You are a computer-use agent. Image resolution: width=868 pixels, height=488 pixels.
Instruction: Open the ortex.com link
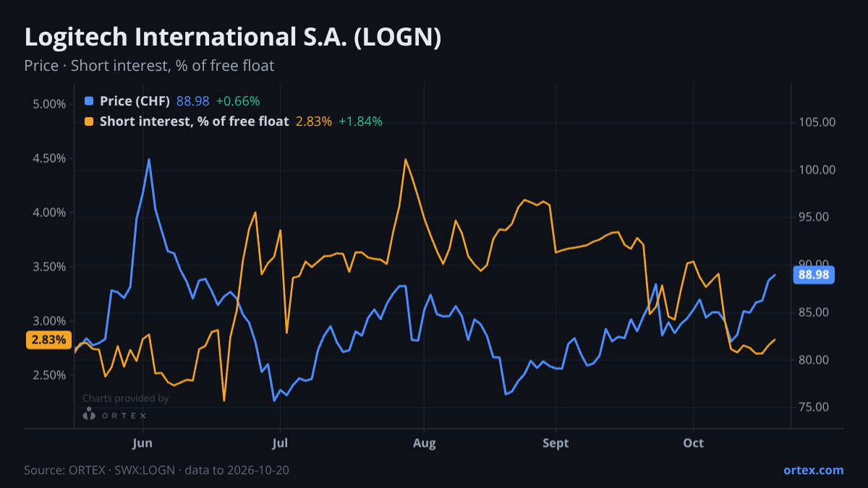[x=813, y=470]
